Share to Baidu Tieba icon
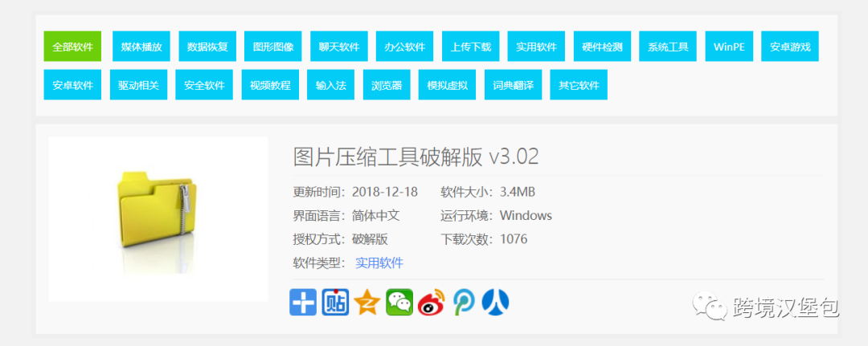The width and height of the screenshot is (868, 346). (x=335, y=303)
